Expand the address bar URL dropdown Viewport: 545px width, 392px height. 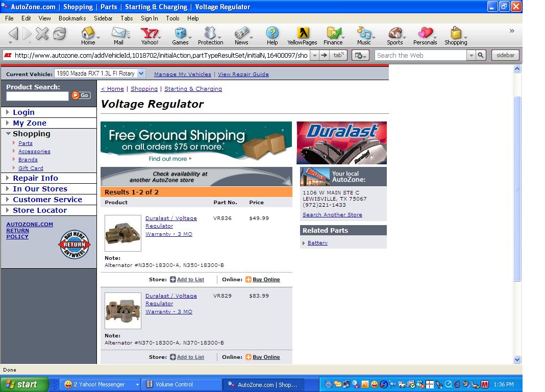point(314,56)
